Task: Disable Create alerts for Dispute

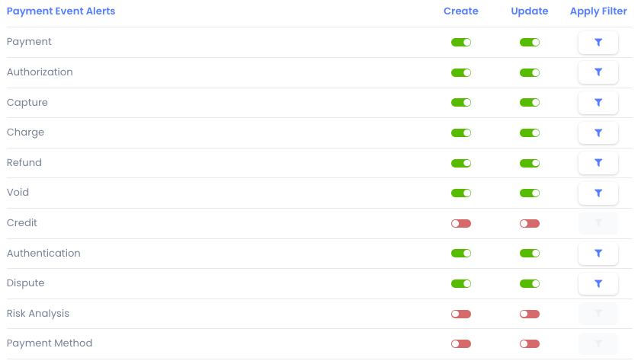Action: 461,283
